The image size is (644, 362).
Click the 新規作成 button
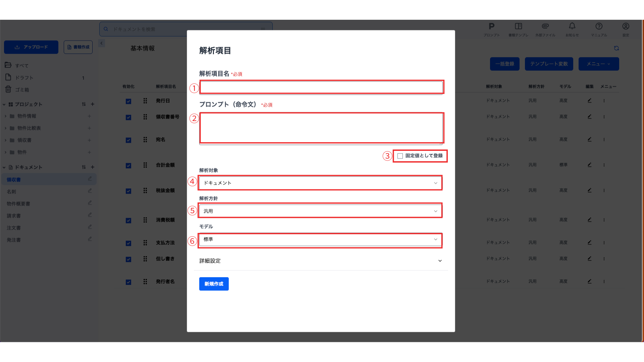214,284
